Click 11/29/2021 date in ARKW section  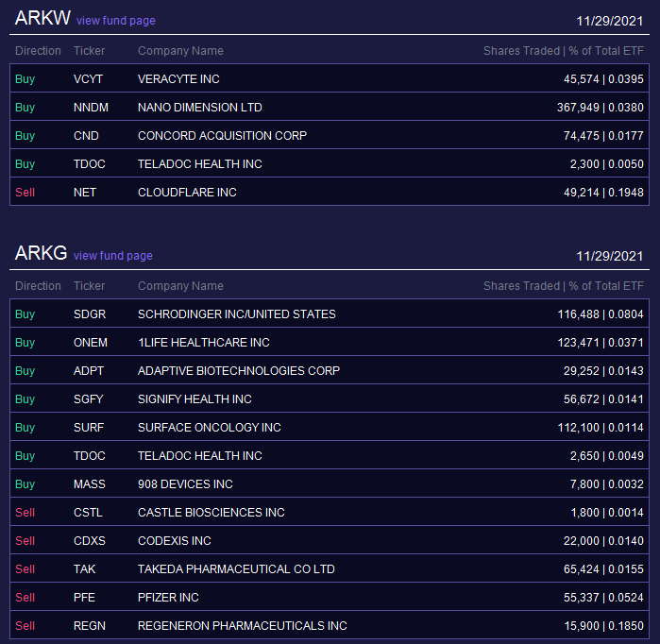pos(609,21)
